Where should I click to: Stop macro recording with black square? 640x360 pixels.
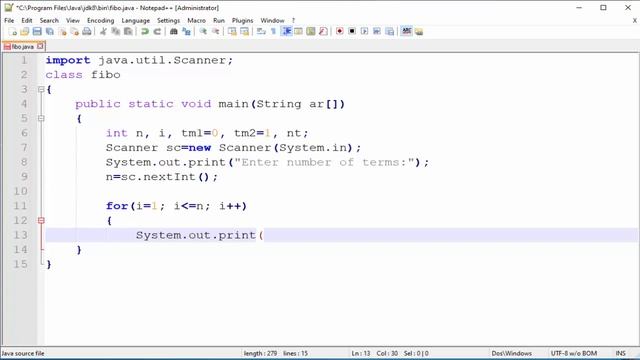coord(352,31)
